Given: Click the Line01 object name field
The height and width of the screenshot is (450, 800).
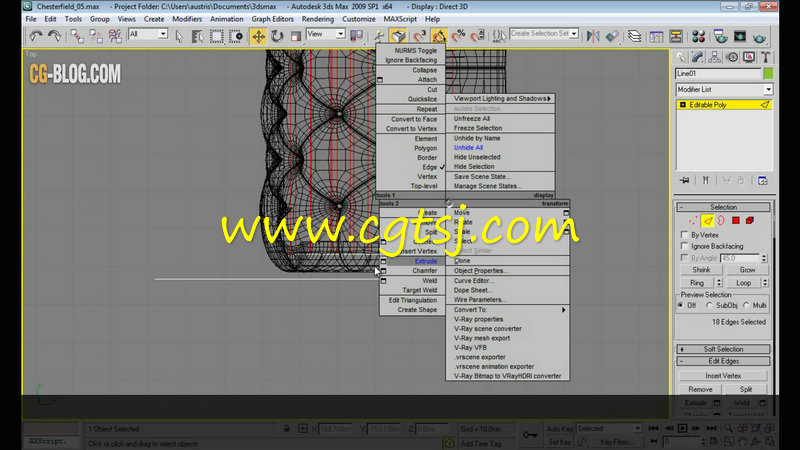Looking at the screenshot, I should [718, 73].
